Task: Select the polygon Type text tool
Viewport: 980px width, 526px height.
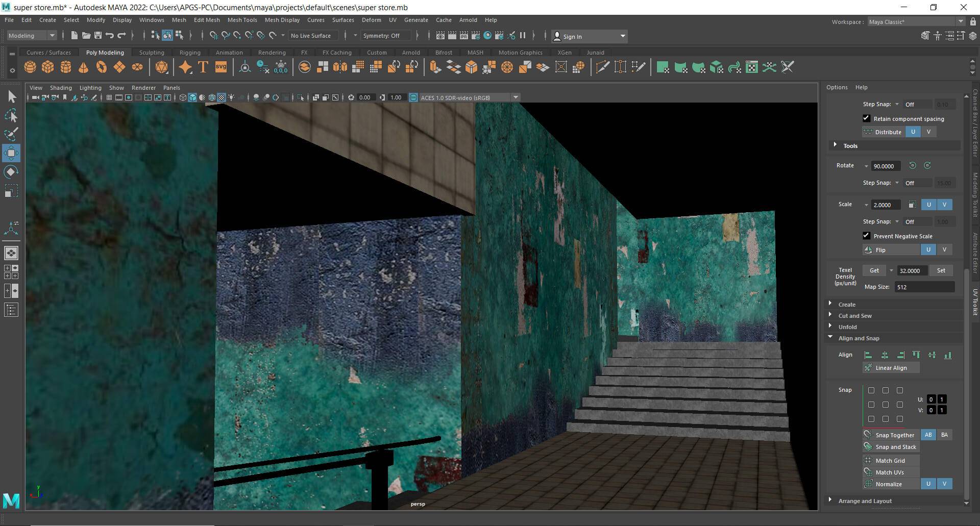Action: pos(203,67)
